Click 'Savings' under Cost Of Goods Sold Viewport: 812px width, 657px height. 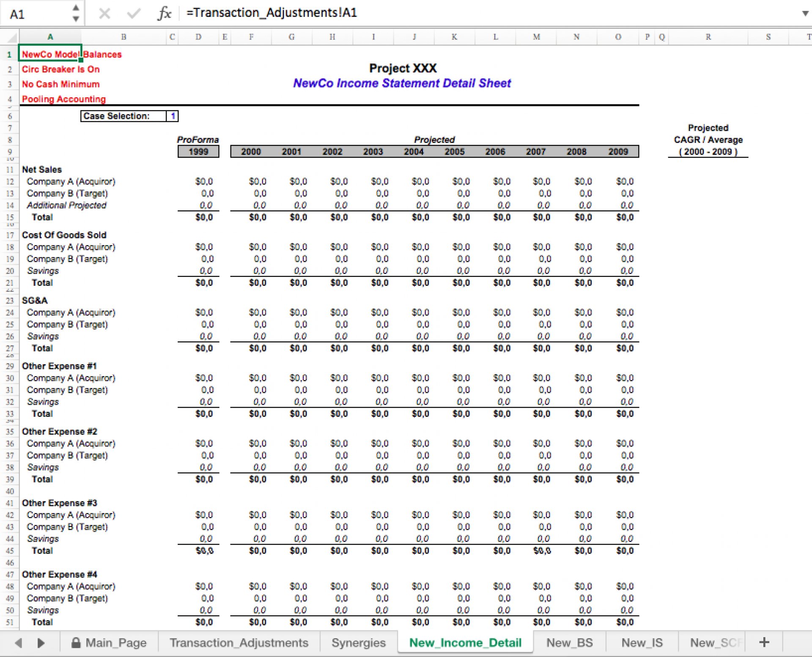pyautogui.click(x=43, y=271)
